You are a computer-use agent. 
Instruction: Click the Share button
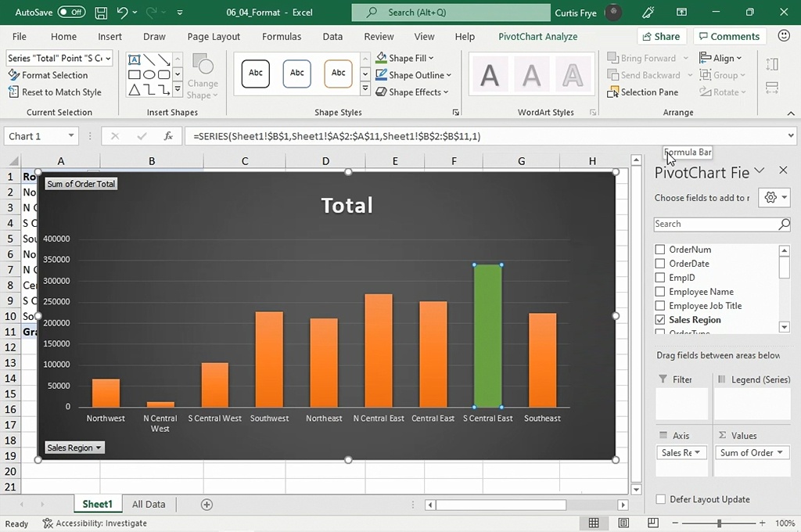[x=659, y=36]
